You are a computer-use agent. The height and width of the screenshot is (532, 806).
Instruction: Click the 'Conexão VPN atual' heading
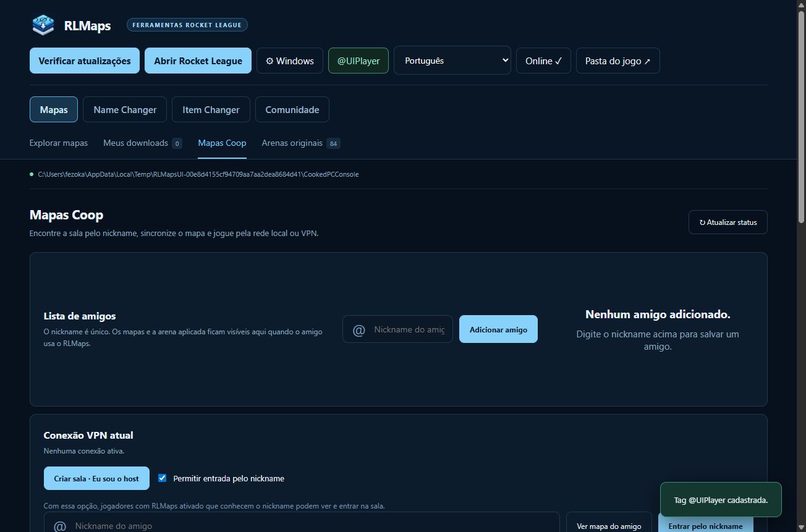[x=88, y=435]
